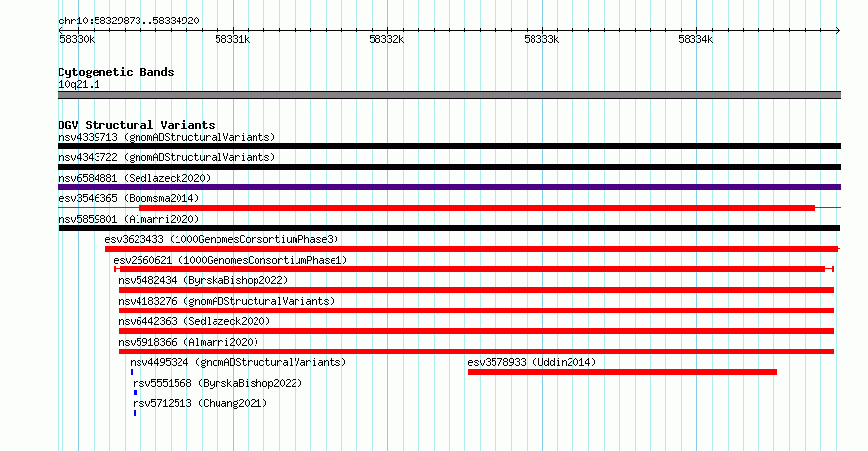Screen dimensions: 868x451
Task: Click the black nsv5859801 variant bar
Action: click(x=449, y=228)
